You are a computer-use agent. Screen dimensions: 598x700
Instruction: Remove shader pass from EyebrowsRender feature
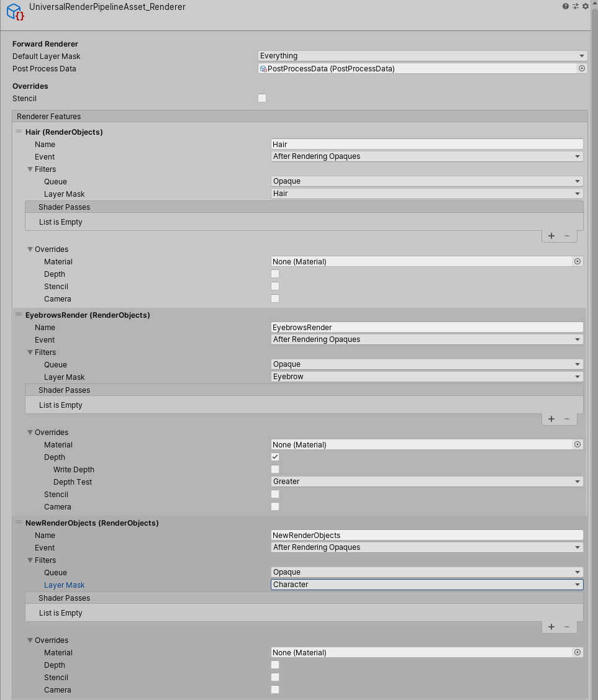(567, 419)
